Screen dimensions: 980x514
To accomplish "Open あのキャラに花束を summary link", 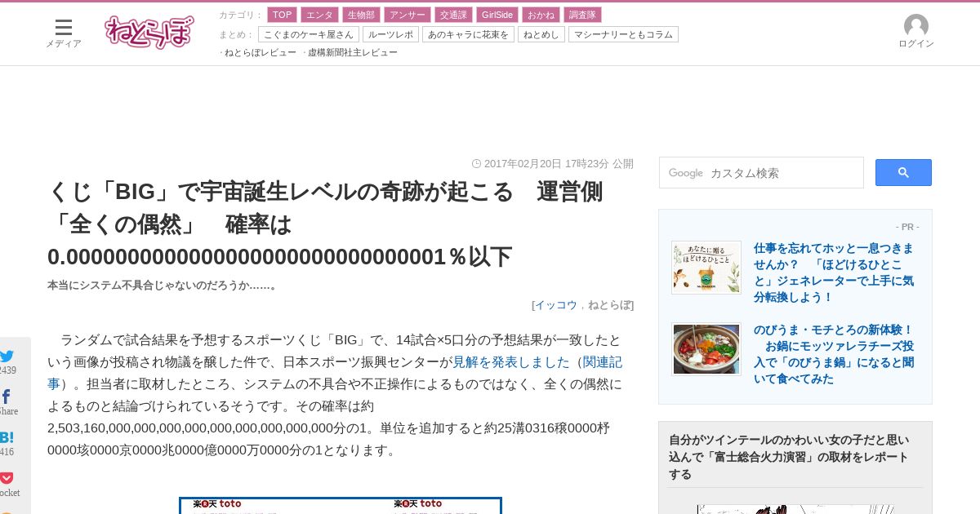I will 468,34.
